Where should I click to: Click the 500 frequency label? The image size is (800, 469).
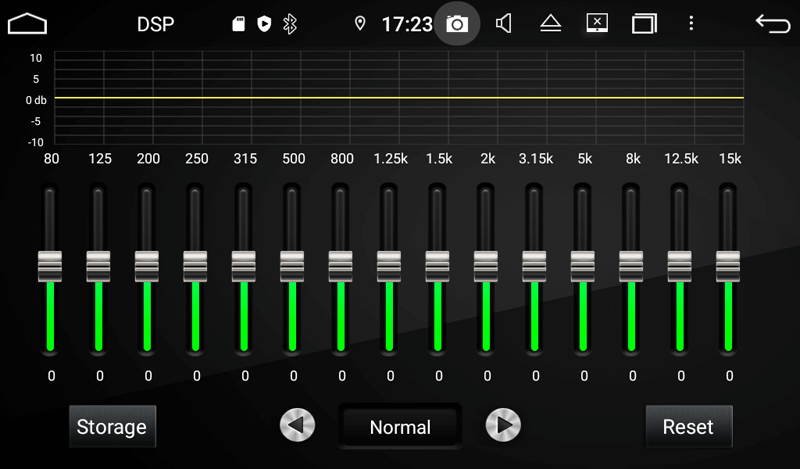(293, 159)
